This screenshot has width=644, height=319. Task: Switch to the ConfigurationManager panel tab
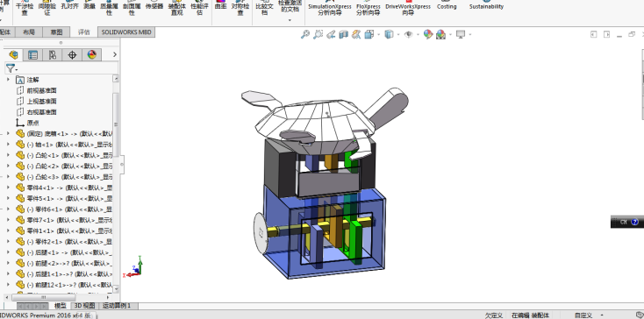click(x=52, y=54)
